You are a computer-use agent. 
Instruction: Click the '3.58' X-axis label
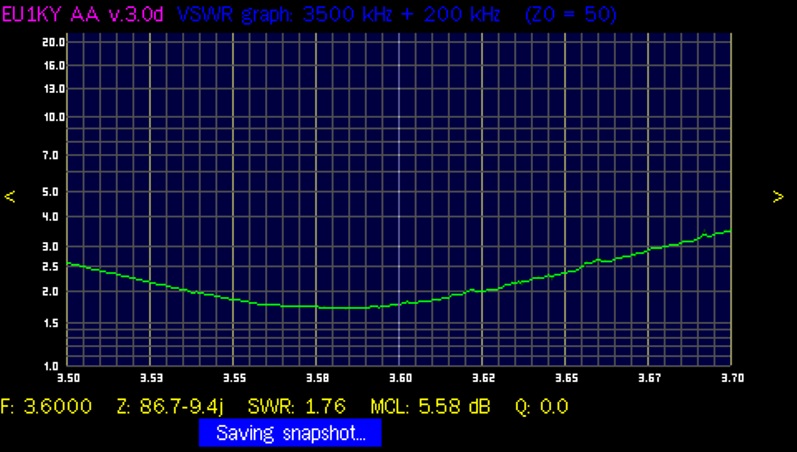pos(318,378)
